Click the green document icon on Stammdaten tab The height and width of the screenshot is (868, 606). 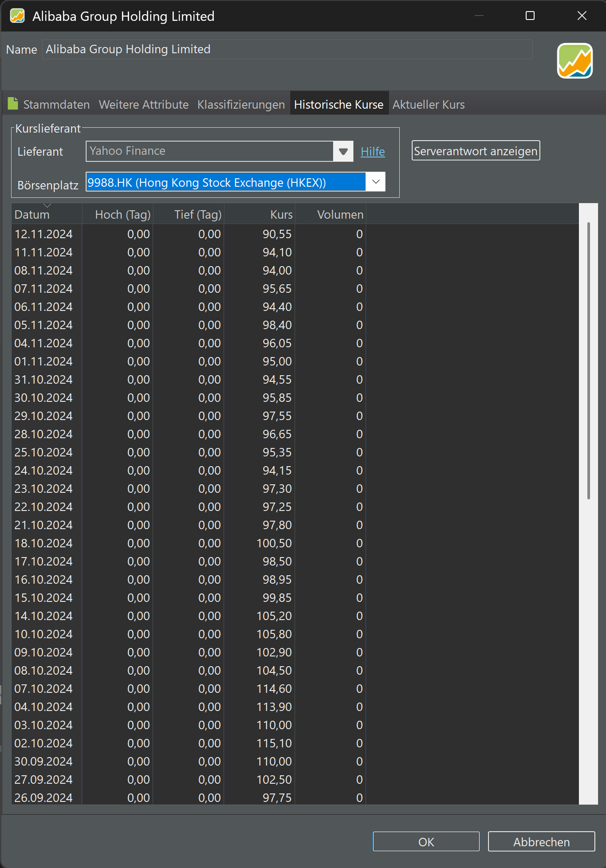(13, 104)
